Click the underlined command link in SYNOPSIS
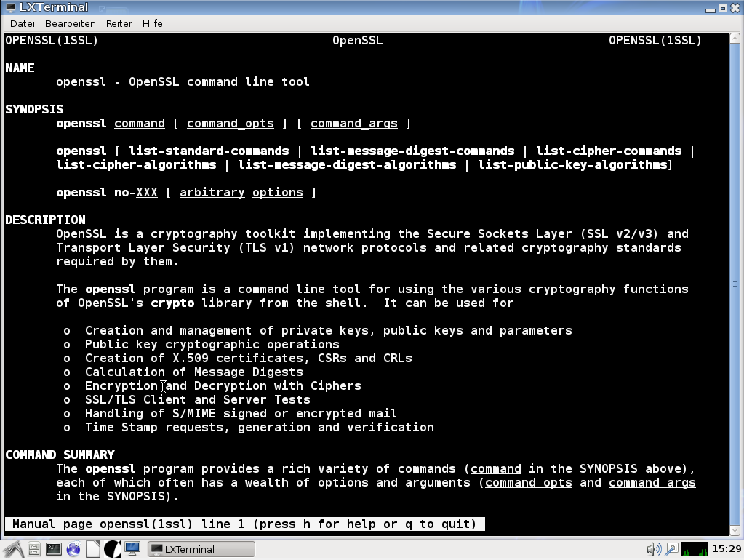 139,123
